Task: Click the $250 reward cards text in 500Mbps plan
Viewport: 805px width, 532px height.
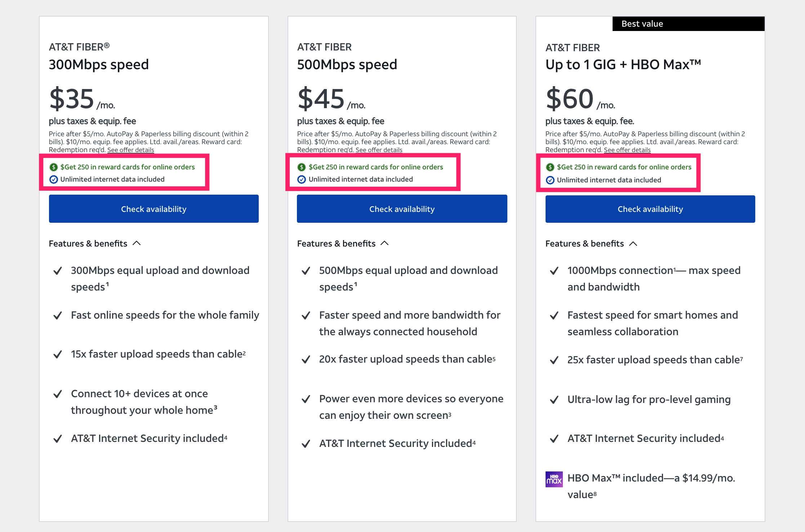Action: click(x=376, y=167)
